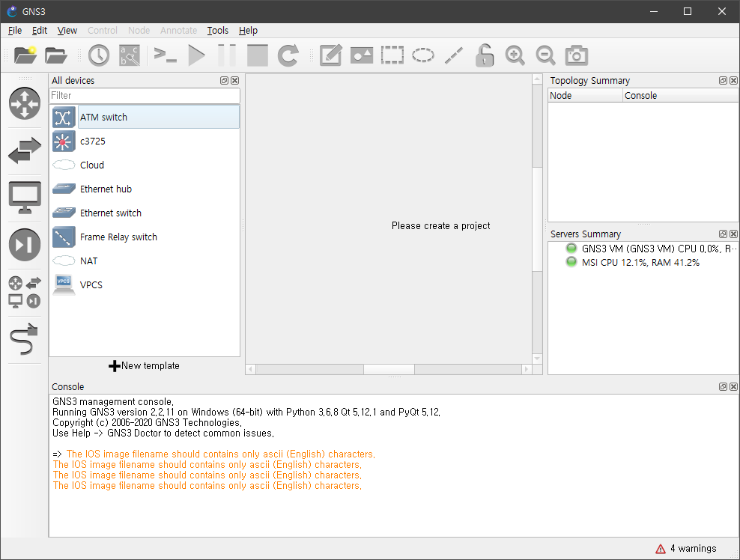
Task: Select the c3725 router device
Action: [x=145, y=141]
